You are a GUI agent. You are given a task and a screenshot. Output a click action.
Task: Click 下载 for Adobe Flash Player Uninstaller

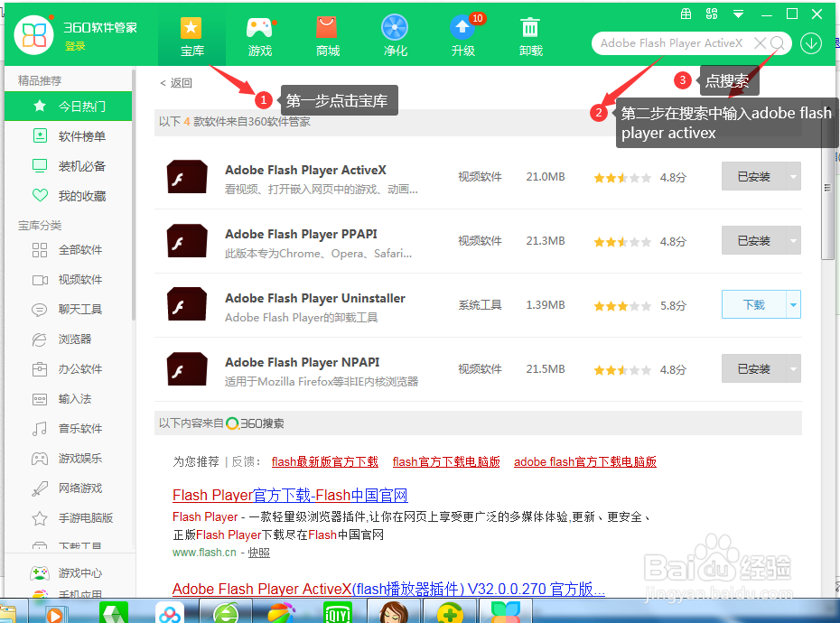point(754,305)
